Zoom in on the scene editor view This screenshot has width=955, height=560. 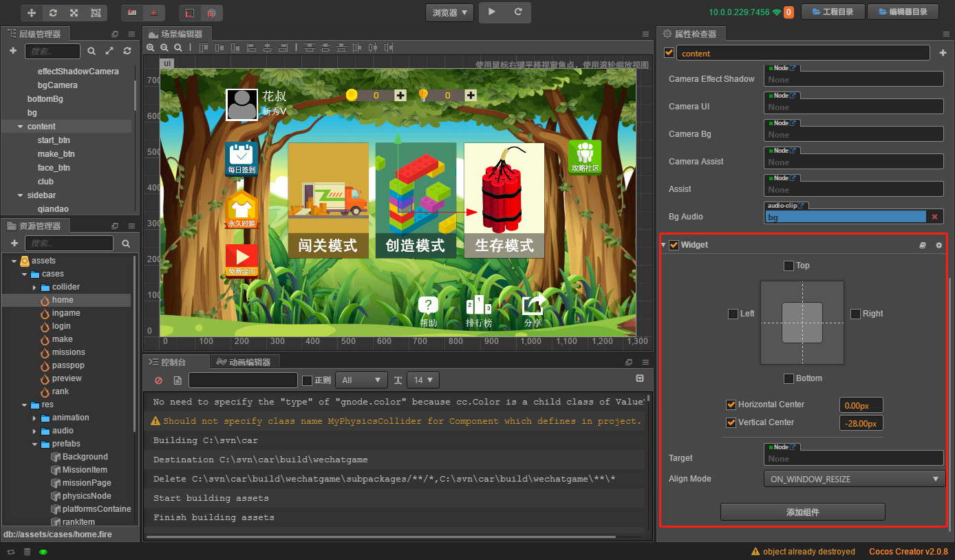[x=151, y=49]
